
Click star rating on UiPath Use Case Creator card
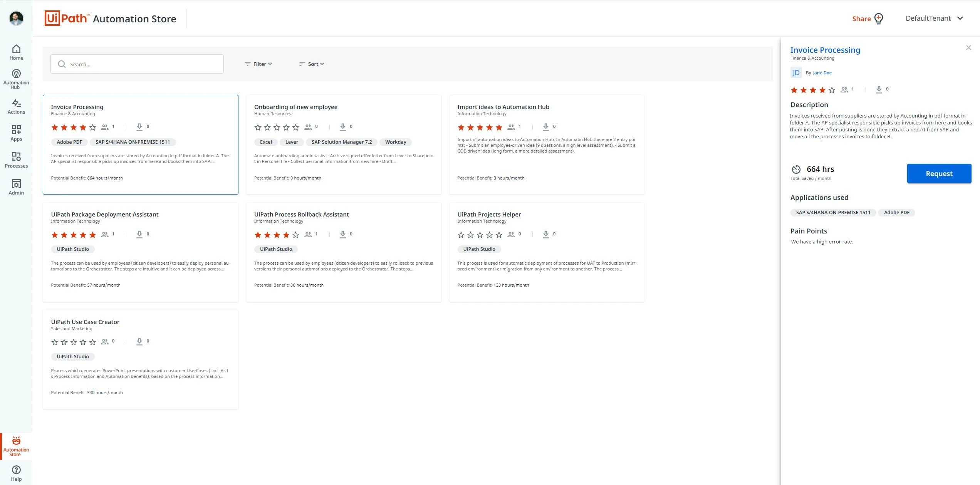(74, 342)
